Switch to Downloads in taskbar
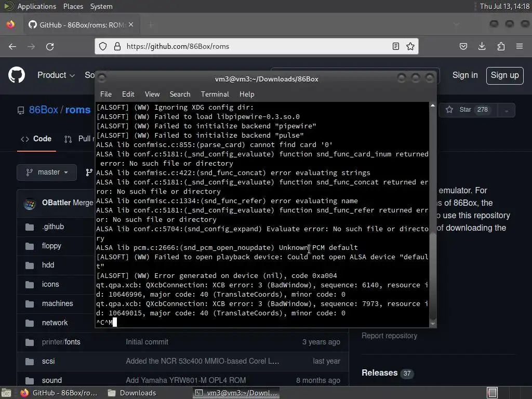532x399 pixels. coord(132,393)
